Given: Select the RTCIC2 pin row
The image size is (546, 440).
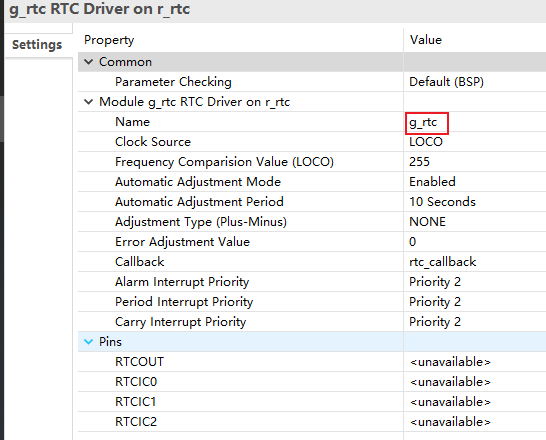Looking at the screenshot, I should pos(312,422).
